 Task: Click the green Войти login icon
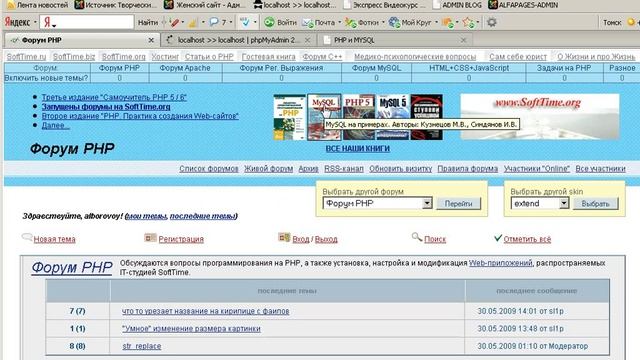click(x=269, y=22)
